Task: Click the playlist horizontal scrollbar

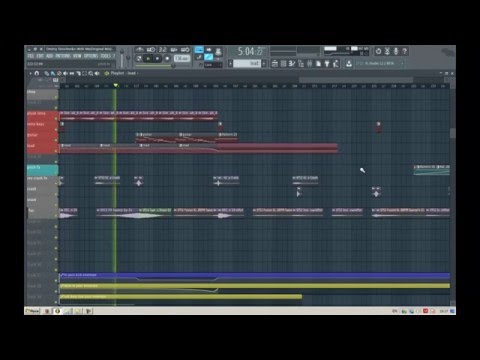Action: [x=356, y=80]
